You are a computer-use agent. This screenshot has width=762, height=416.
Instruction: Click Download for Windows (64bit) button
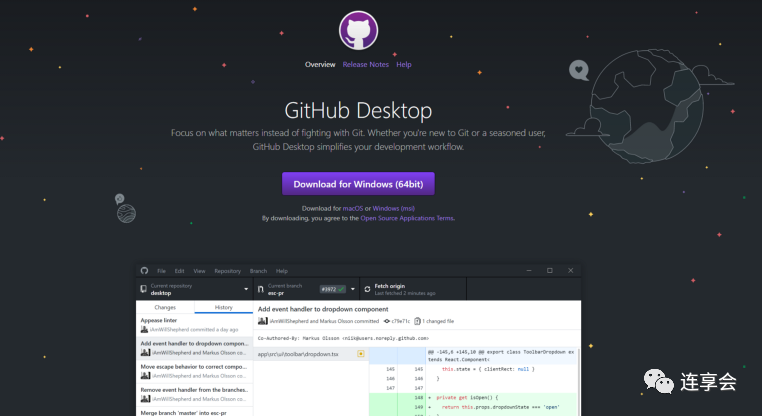point(358,184)
